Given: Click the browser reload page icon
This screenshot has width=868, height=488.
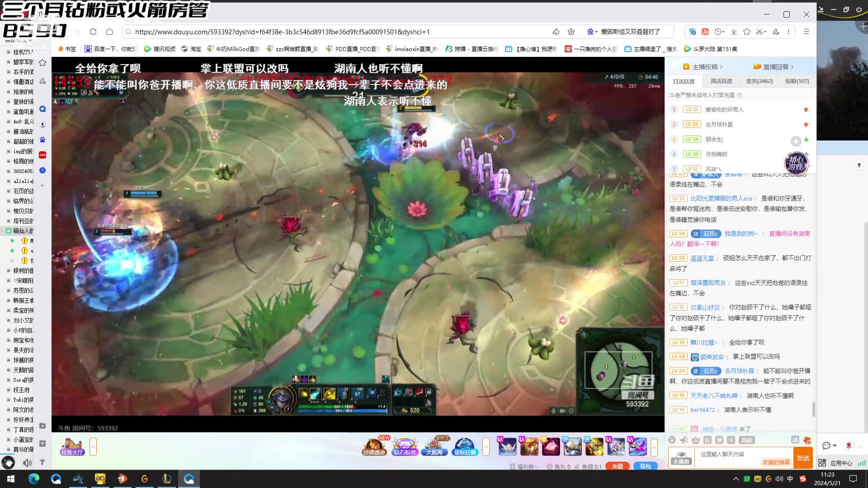Looking at the screenshot, I should (93, 32).
